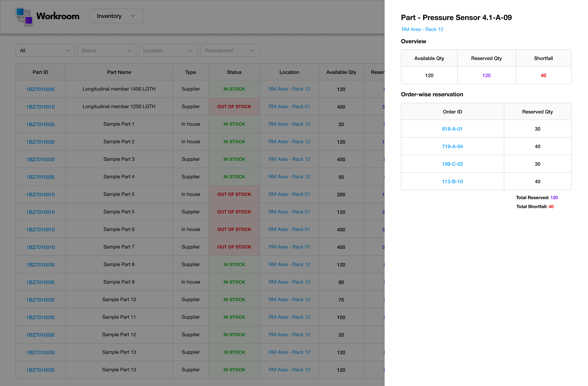Viewport: 588px width, 386px height.
Task: Click the Shortfall value 40 in Overview
Action: [x=543, y=75]
